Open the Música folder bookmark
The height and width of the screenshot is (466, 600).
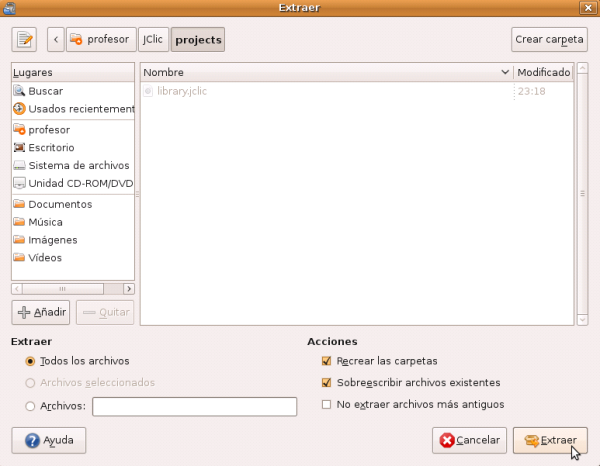coord(45,222)
